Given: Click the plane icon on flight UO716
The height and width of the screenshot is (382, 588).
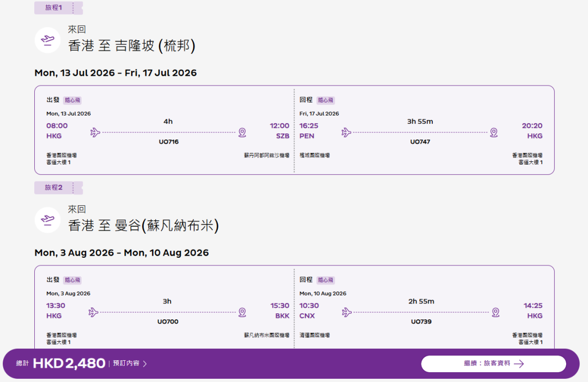Looking at the screenshot, I should (x=95, y=132).
